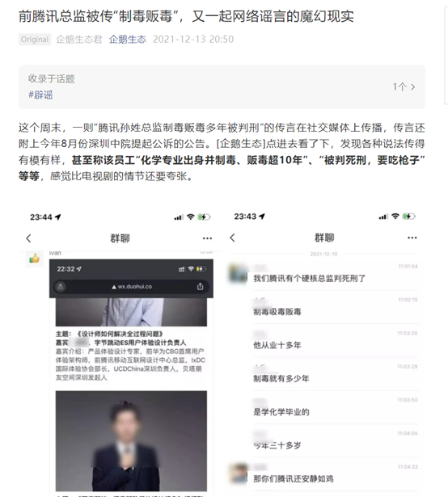Click the Original label badge

point(35,40)
